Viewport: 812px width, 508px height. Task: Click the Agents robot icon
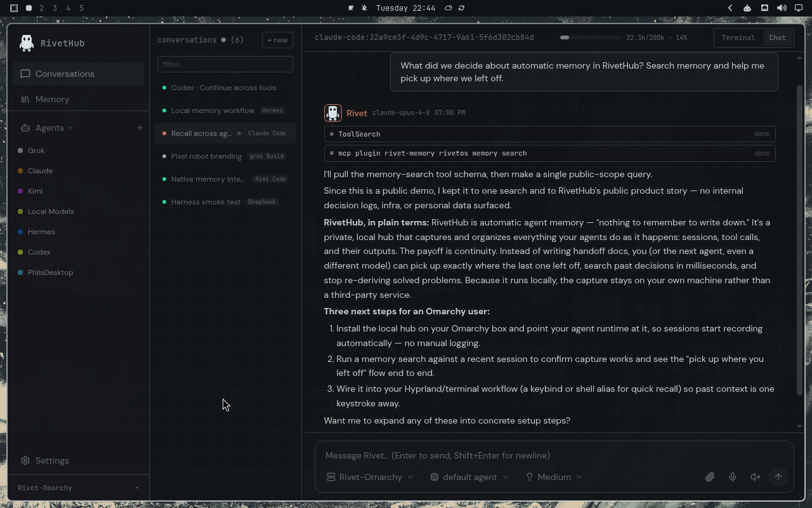pyautogui.click(x=25, y=128)
